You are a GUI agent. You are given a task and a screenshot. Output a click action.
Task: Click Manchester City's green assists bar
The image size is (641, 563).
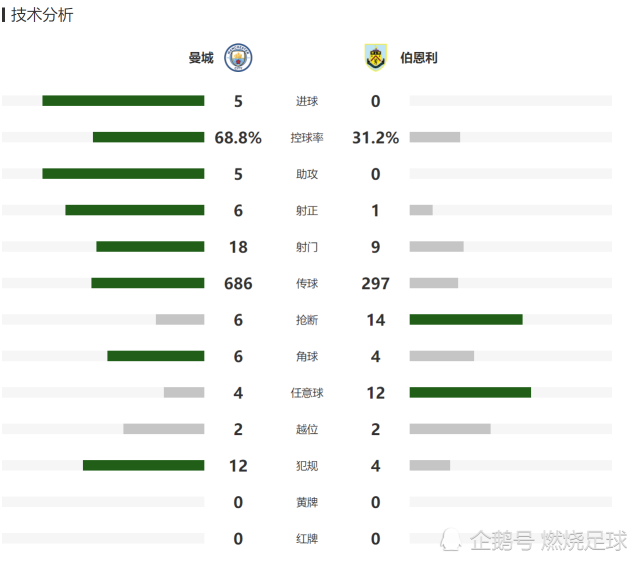[x=123, y=174]
